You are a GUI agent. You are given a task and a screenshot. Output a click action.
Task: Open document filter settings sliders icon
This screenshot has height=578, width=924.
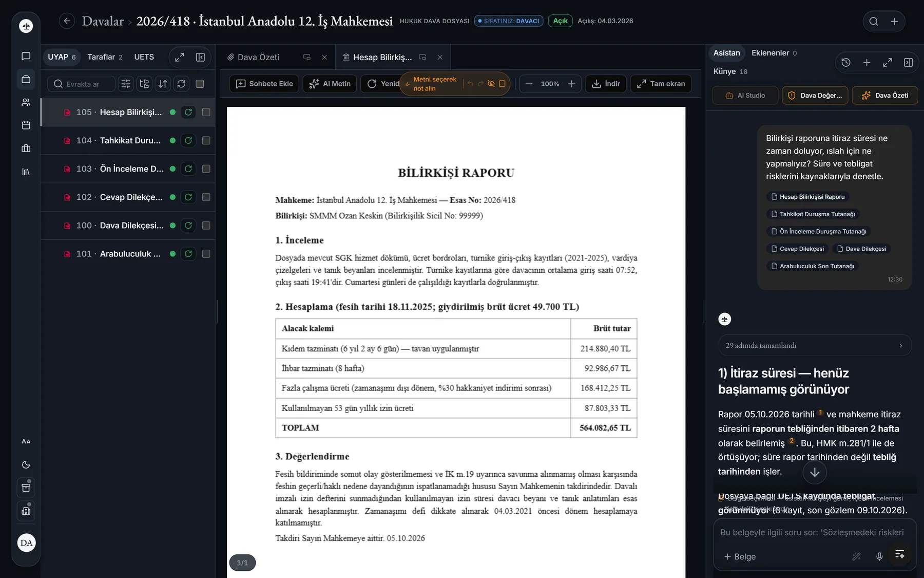click(126, 84)
